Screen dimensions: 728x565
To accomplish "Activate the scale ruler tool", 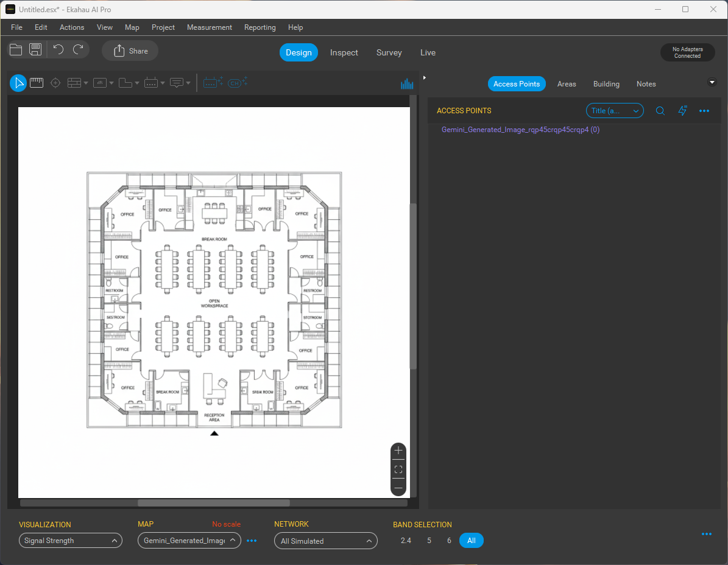I will point(37,83).
